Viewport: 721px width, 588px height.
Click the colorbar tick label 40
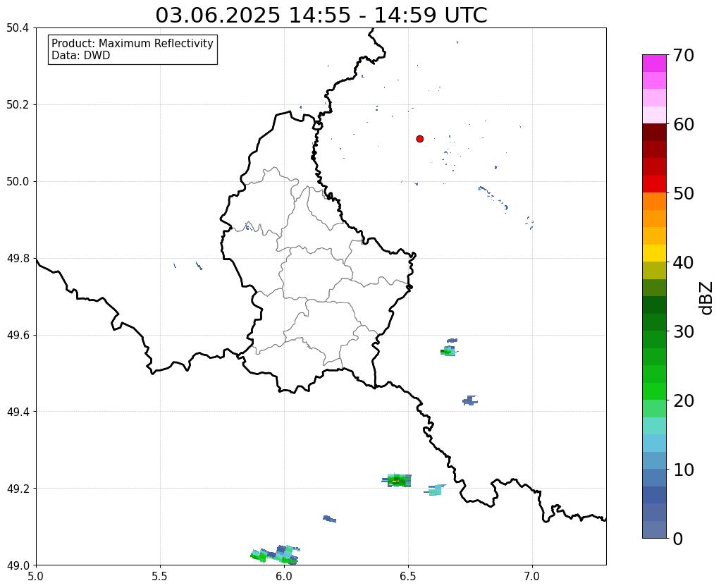(684, 262)
